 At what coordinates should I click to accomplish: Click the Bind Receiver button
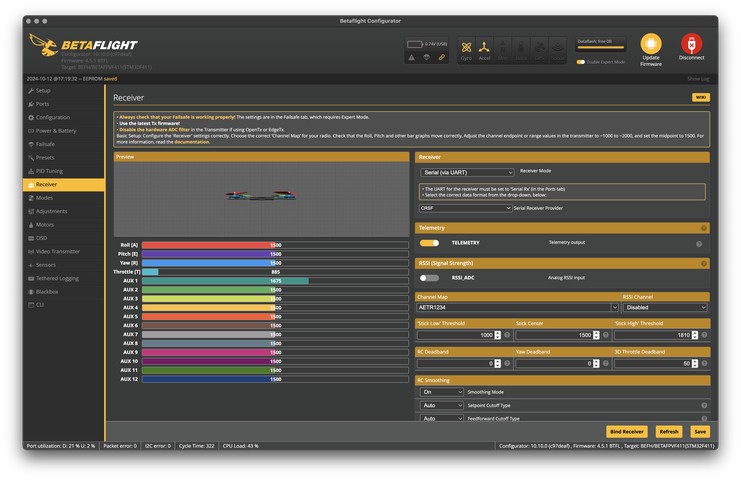click(x=627, y=431)
